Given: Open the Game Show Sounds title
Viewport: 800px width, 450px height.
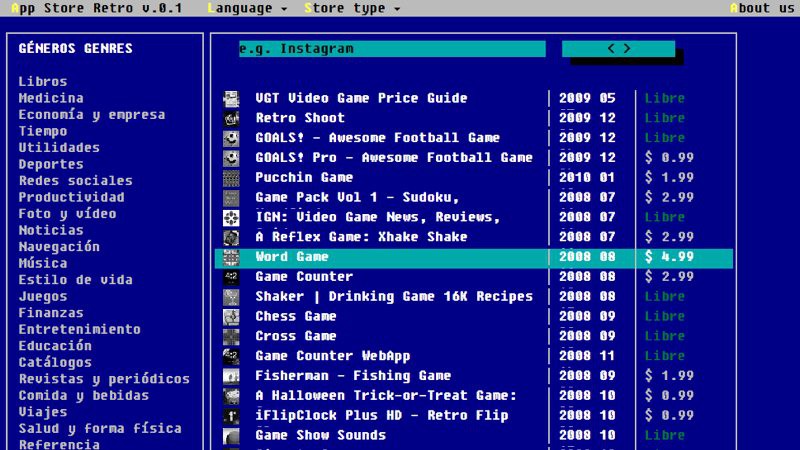Looking at the screenshot, I should click(x=320, y=435).
